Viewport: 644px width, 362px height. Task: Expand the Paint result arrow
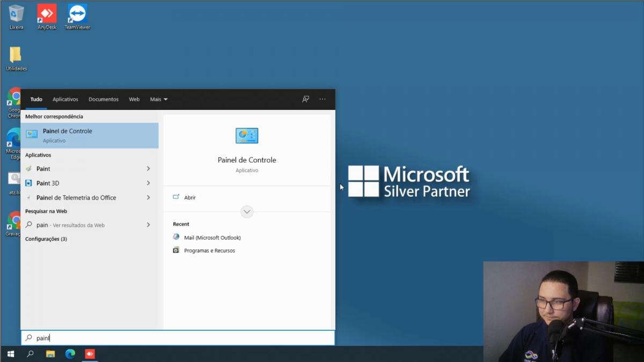pos(148,168)
